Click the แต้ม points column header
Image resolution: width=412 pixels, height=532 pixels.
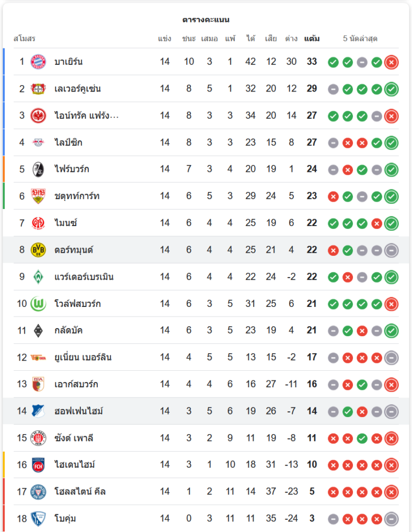point(312,39)
